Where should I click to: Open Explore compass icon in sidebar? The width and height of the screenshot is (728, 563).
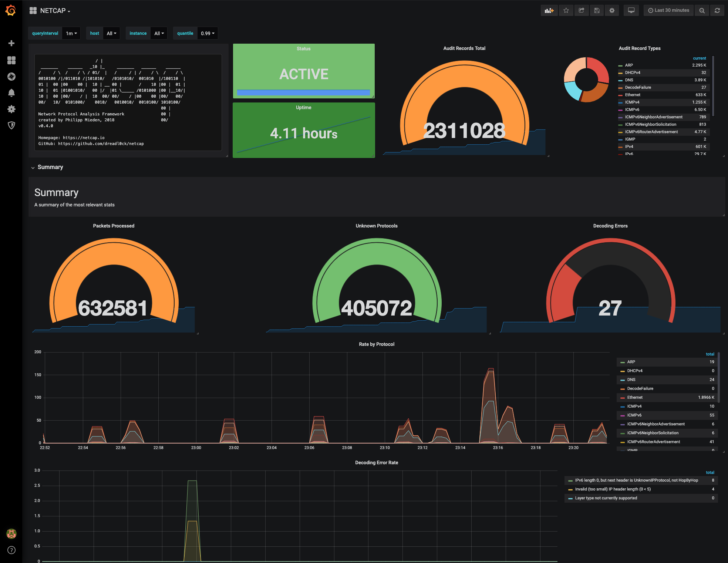pyautogui.click(x=11, y=77)
